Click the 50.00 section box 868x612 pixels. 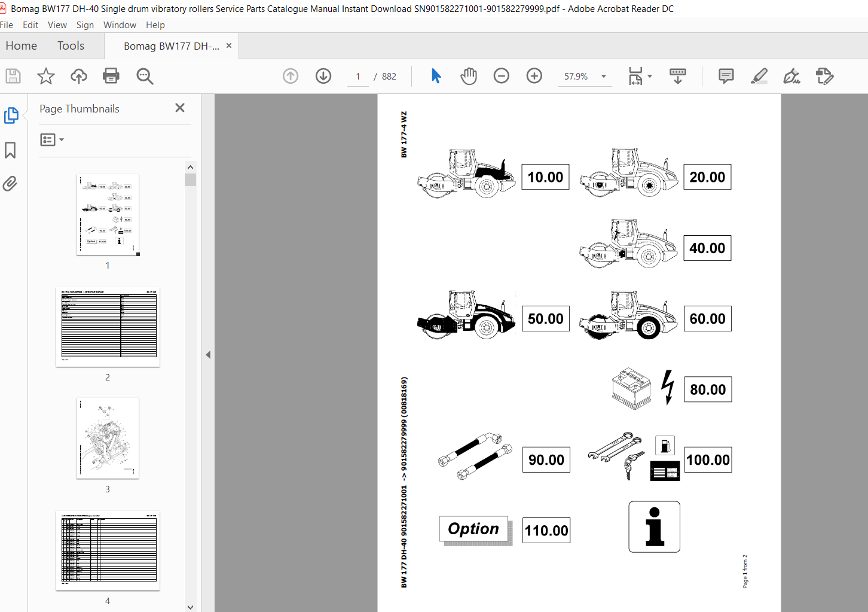coord(546,319)
